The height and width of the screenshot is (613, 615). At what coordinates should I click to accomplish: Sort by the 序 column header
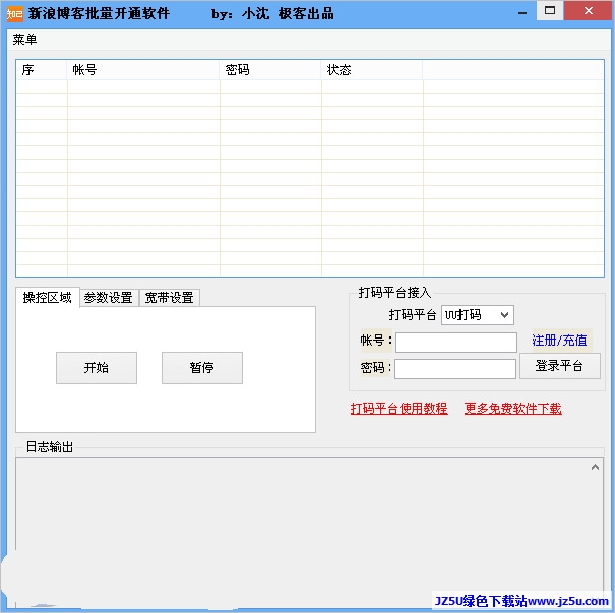pos(42,70)
